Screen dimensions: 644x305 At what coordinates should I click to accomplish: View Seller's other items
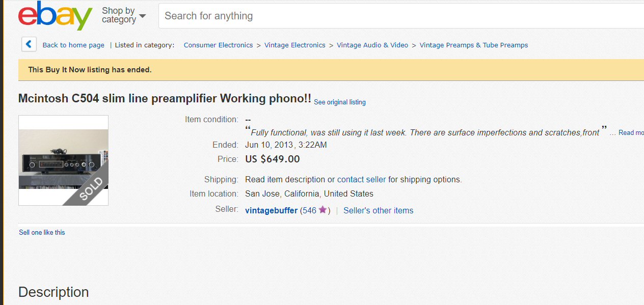(378, 211)
